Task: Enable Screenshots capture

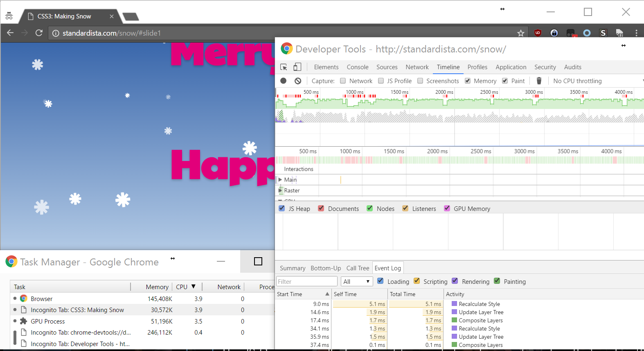Action: (420, 81)
